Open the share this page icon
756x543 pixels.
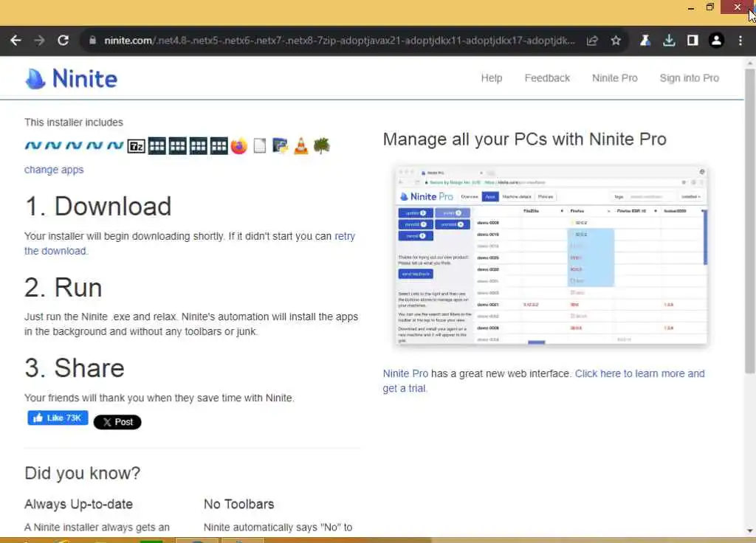pyautogui.click(x=592, y=41)
